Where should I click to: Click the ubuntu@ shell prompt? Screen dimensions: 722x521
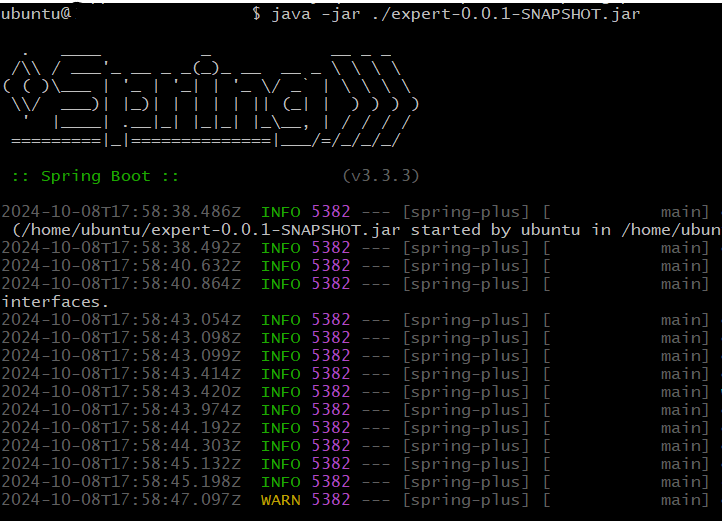click(36, 14)
